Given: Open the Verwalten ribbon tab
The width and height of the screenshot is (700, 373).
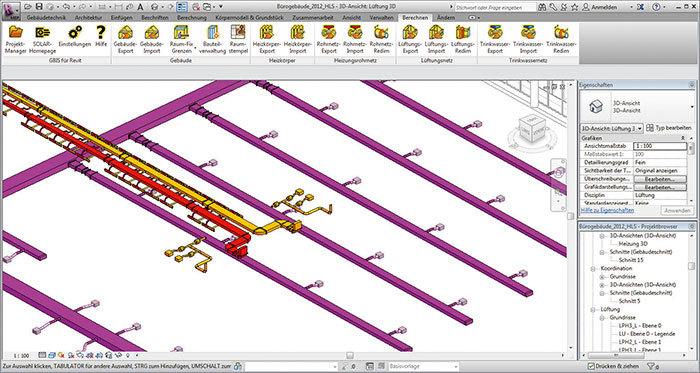Looking at the screenshot, I should (381, 17).
